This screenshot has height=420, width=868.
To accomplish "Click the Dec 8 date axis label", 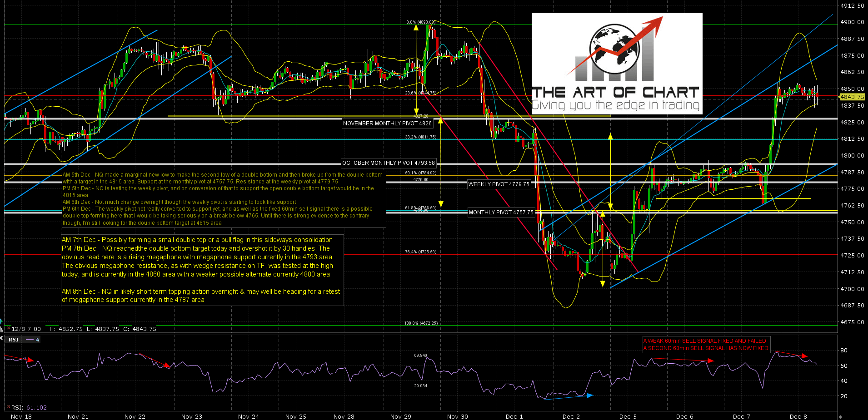I will [x=798, y=416].
